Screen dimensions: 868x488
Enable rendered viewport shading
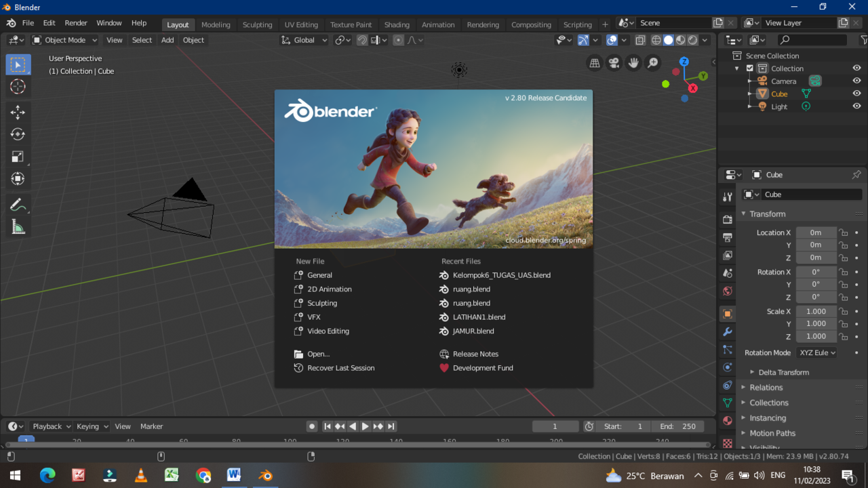click(692, 40)
